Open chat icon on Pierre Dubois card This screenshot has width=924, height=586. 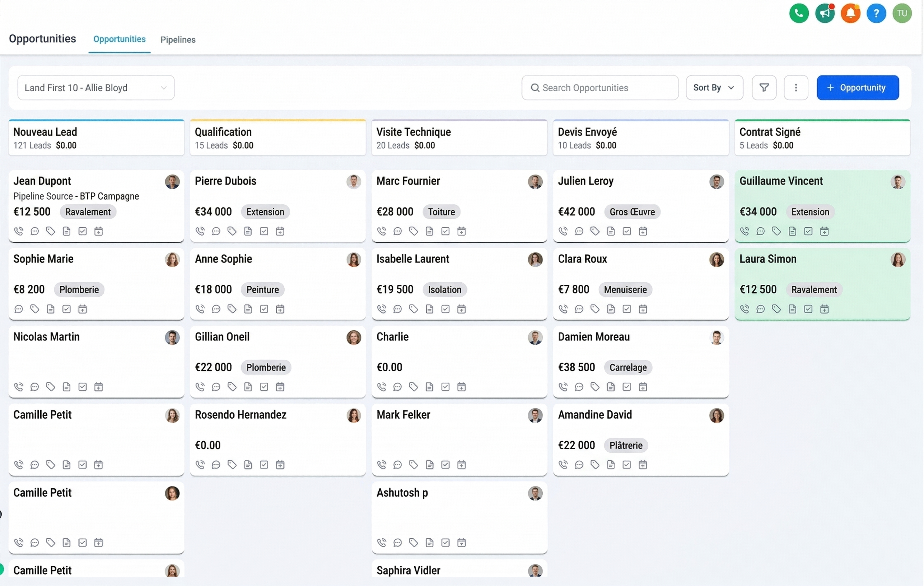216,231
